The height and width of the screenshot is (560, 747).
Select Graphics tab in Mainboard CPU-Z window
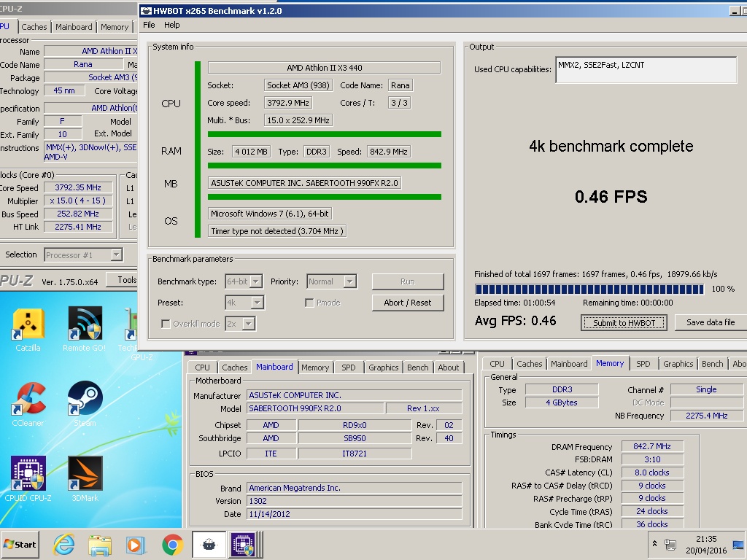(x=383, y=367)
